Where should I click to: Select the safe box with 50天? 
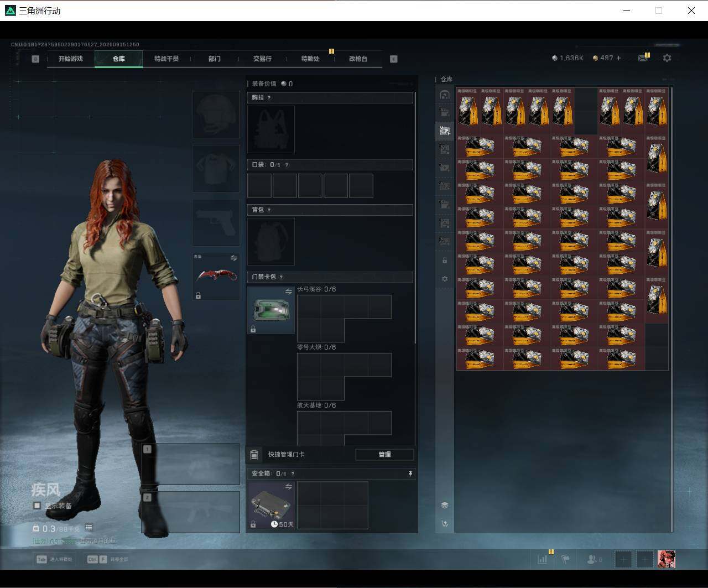271,506
